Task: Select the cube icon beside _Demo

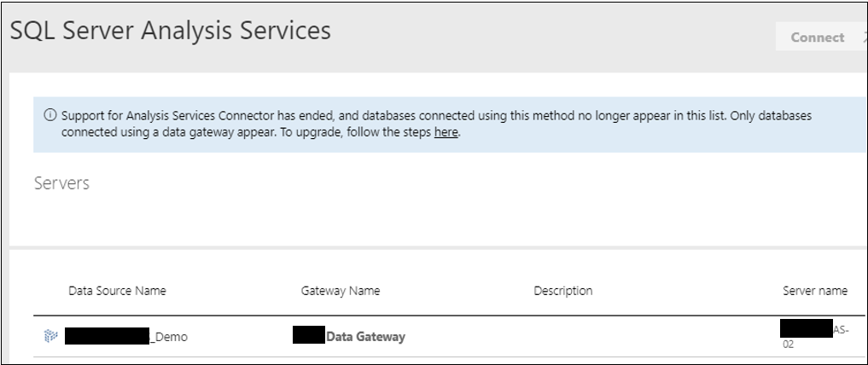Action: pos(51,336)
